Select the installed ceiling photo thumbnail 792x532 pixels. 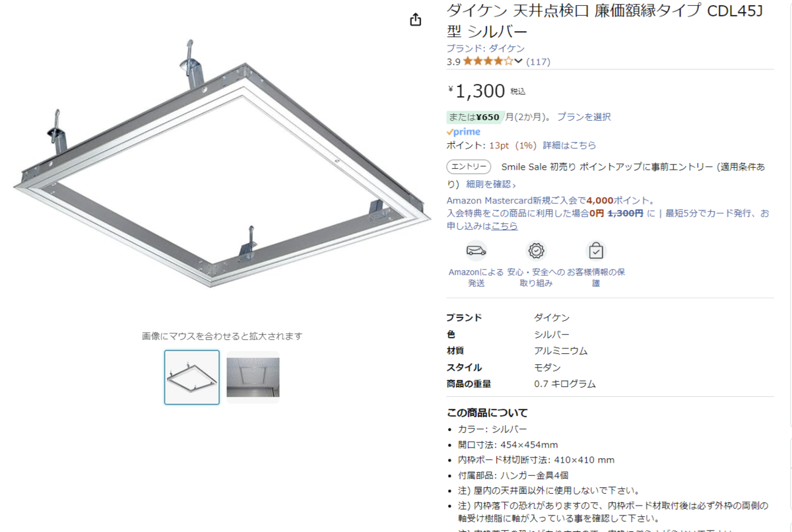tap(253, 377)
